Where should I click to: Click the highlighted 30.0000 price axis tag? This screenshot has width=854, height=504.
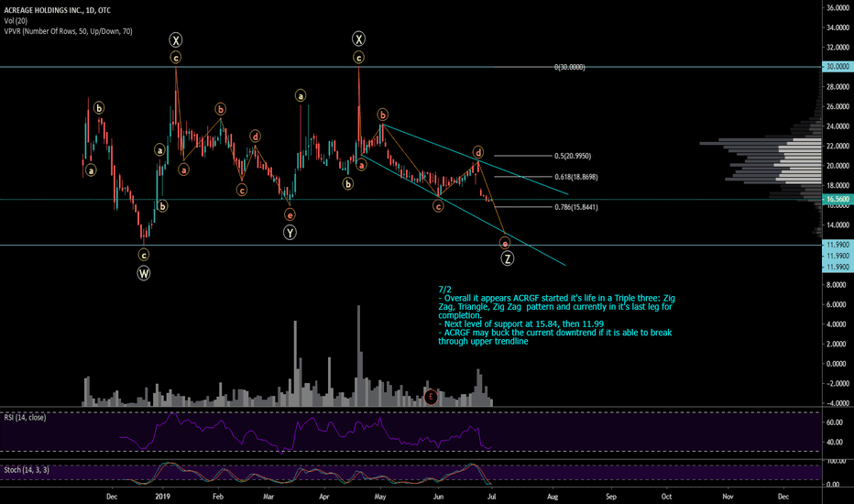pos(838,67)
